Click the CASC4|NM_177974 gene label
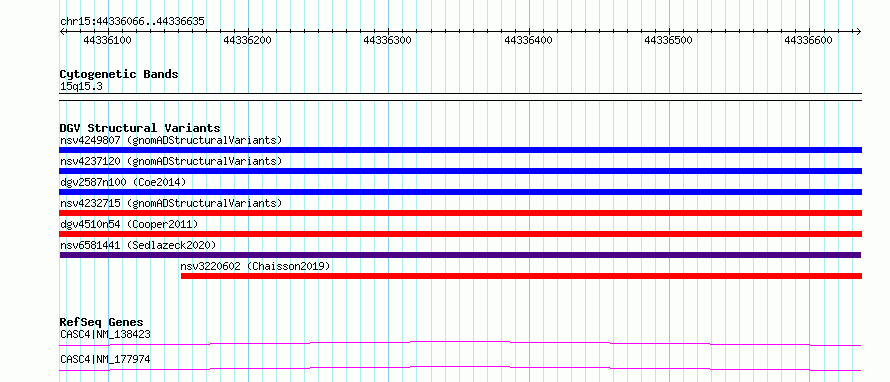890x382 pixels. point(105,359)
